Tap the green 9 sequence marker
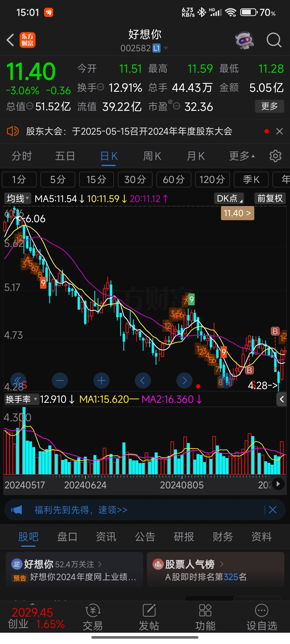Screen dimensions: 290x644 coord(191,299)
